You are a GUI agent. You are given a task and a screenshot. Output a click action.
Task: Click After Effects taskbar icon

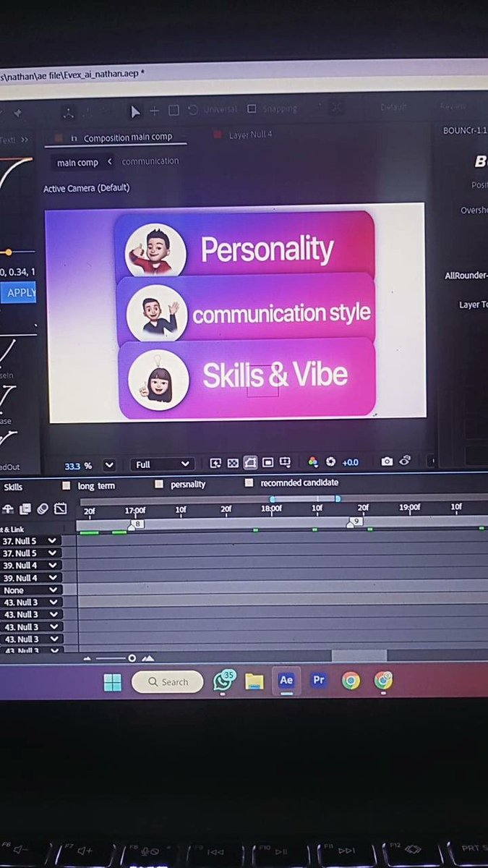[286, 680]
